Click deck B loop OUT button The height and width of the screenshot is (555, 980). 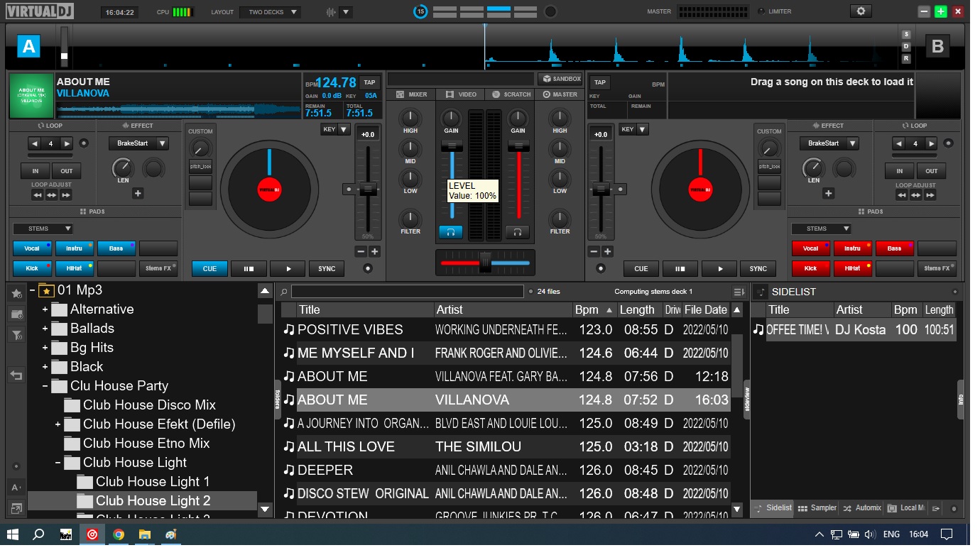(931, 171)
